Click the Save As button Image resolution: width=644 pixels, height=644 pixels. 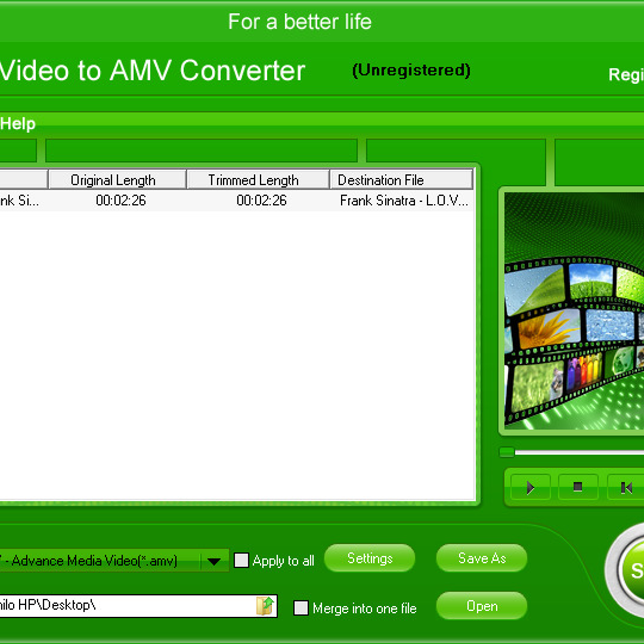pos(481,559)
